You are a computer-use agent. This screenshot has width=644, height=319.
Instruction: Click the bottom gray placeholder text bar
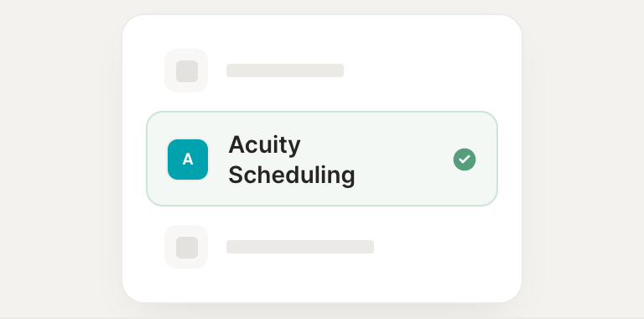click(x=300, y=247)
